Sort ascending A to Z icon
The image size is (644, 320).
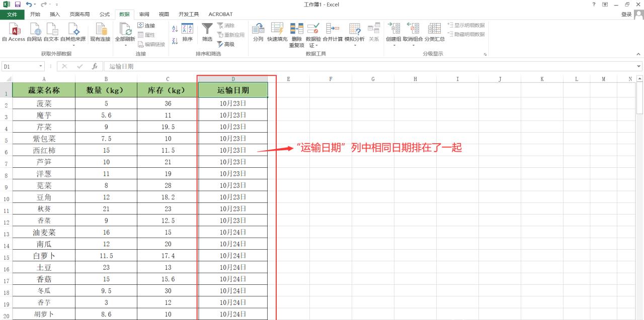click(175, 29)
